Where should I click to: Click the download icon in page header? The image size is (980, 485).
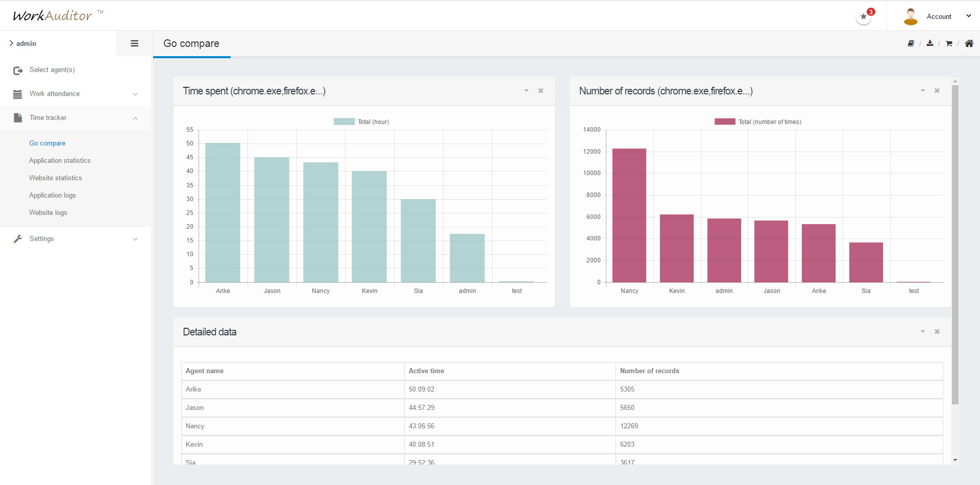tap(930, 43)
